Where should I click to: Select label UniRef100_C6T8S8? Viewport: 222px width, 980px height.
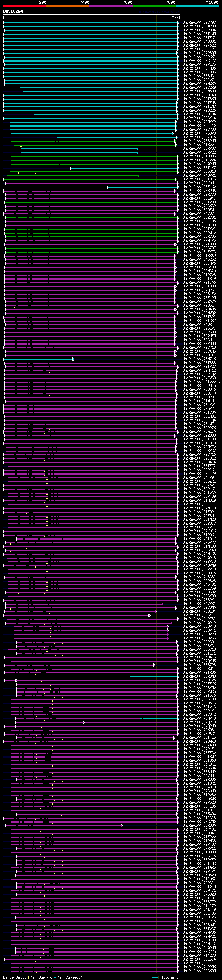coord(199,363)
